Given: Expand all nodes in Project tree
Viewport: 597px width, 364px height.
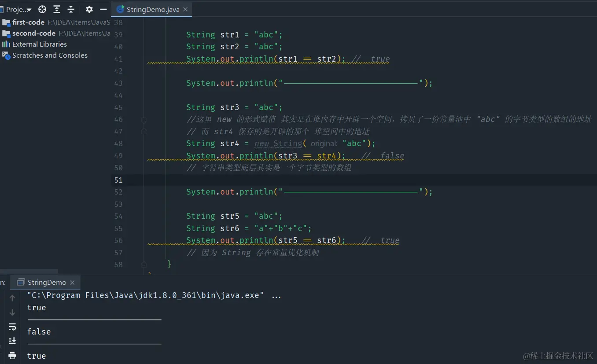Looking at the screenshot, I should (x=57, y=9).
